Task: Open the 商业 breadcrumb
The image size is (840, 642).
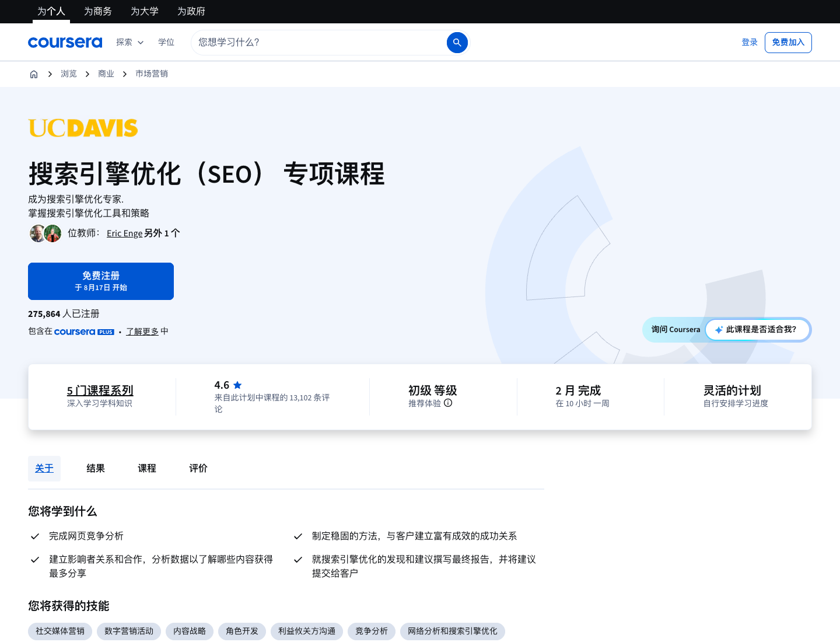Action: tap(106, 74)
